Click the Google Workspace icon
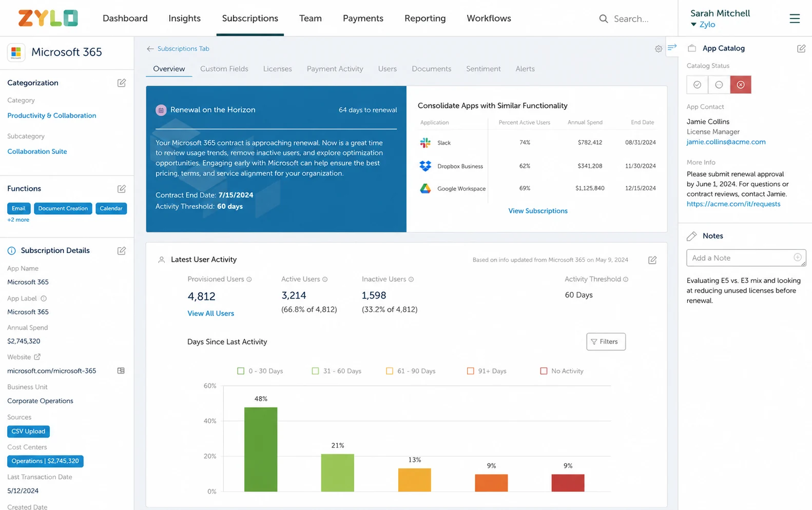This screenshot has height=510, width=812. [426, 188]
